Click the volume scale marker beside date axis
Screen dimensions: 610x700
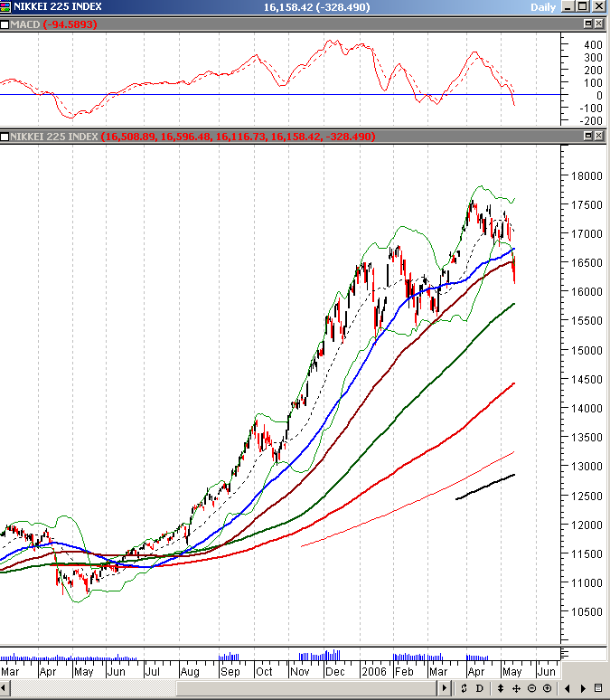coord(565,655)
